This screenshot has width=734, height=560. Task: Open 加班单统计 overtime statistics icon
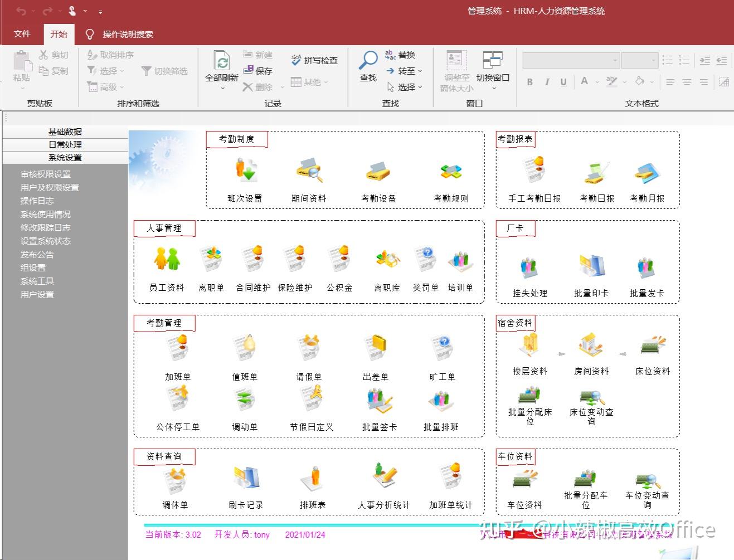tap(450, 476)
